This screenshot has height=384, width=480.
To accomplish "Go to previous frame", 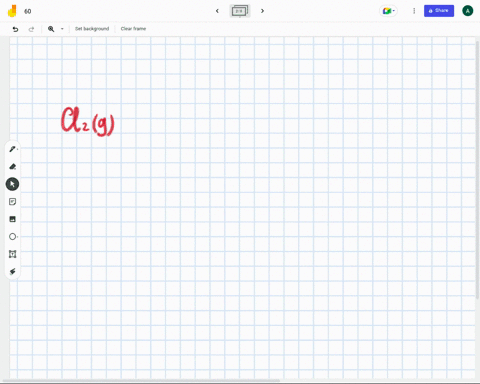I will 217,11.
